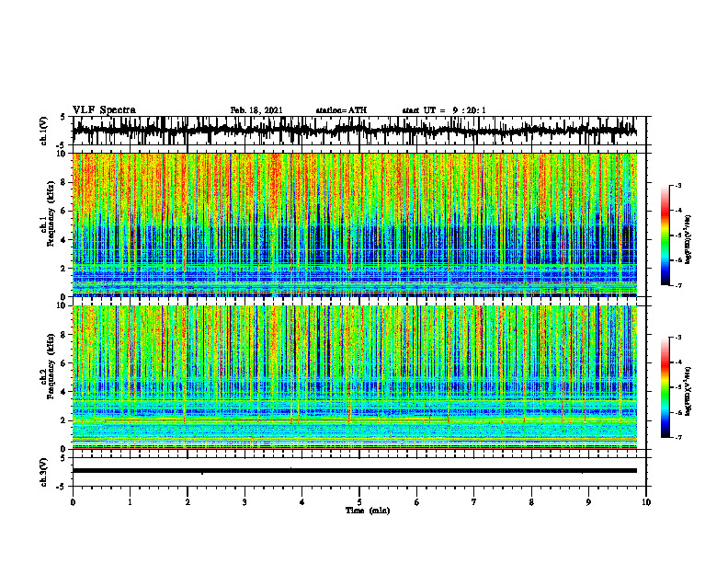Screen dimensions: 728x563
Task: Click the "-7" label on ch.2 colorbar
Action: (679, 437)
